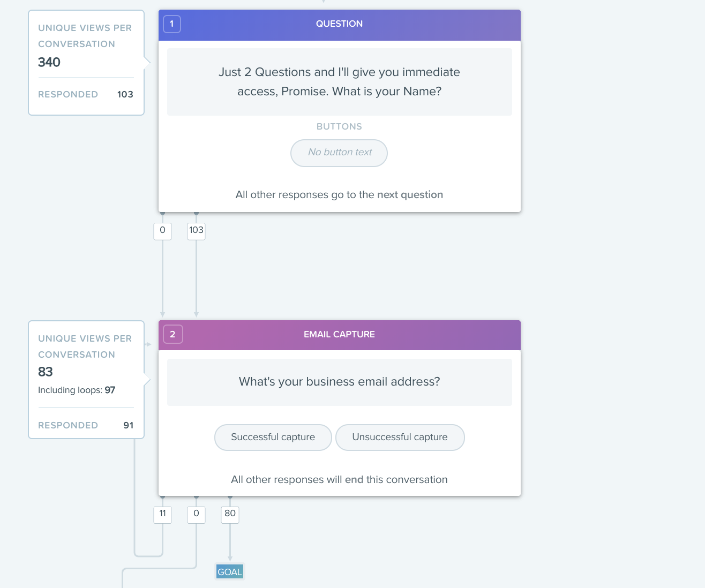Edit the "What is your Name?" question text
The height and width of the screenshot is (588, 705).
click(339, 82)
